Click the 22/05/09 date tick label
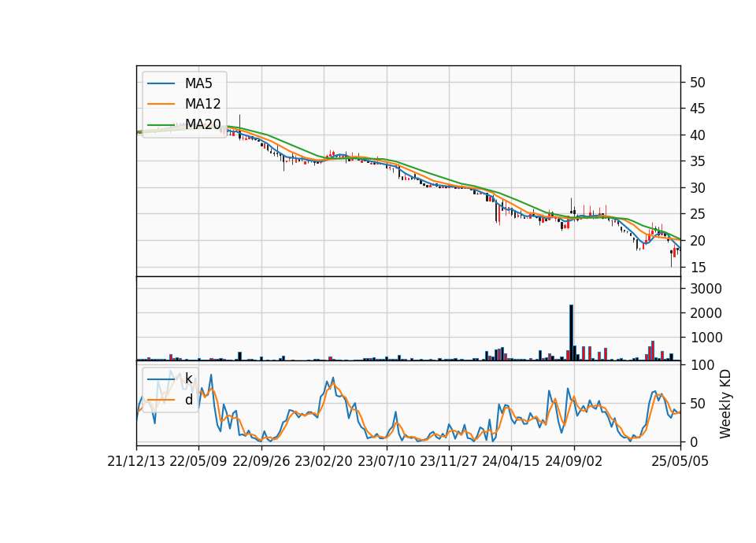 [x=198, y=461]
